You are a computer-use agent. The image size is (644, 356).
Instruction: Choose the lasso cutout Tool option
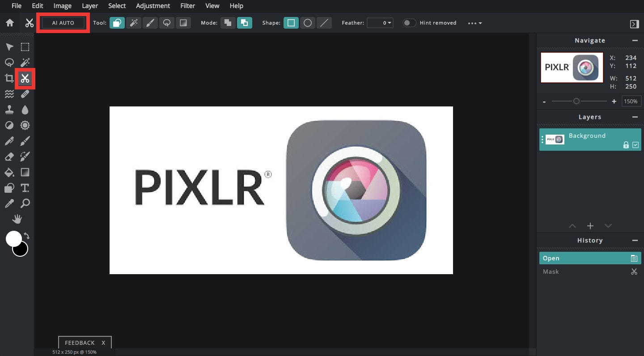(167, 23)
